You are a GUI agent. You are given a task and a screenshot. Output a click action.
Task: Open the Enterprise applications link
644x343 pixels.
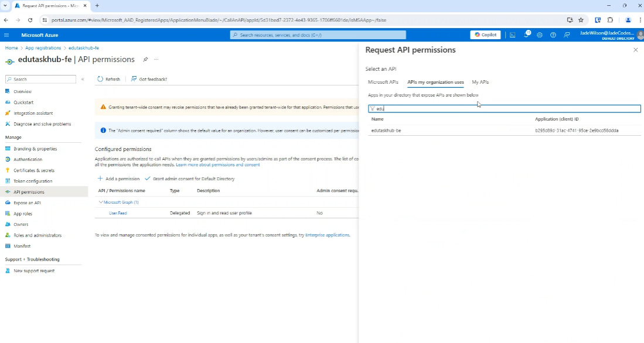click(x=328, y=235)
